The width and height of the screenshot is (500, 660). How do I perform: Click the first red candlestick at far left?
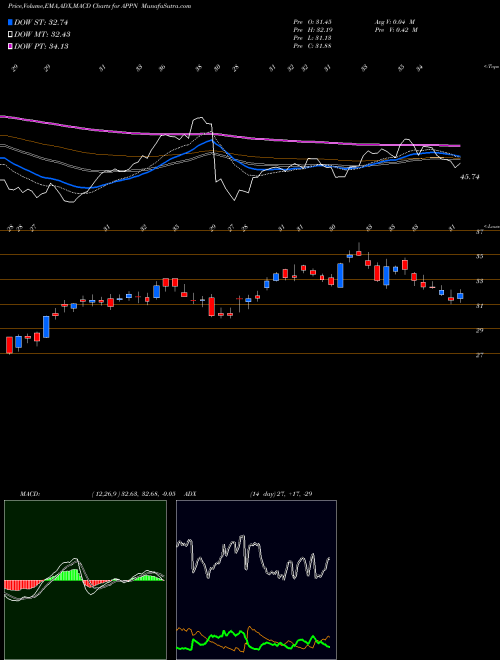[9, 344]
